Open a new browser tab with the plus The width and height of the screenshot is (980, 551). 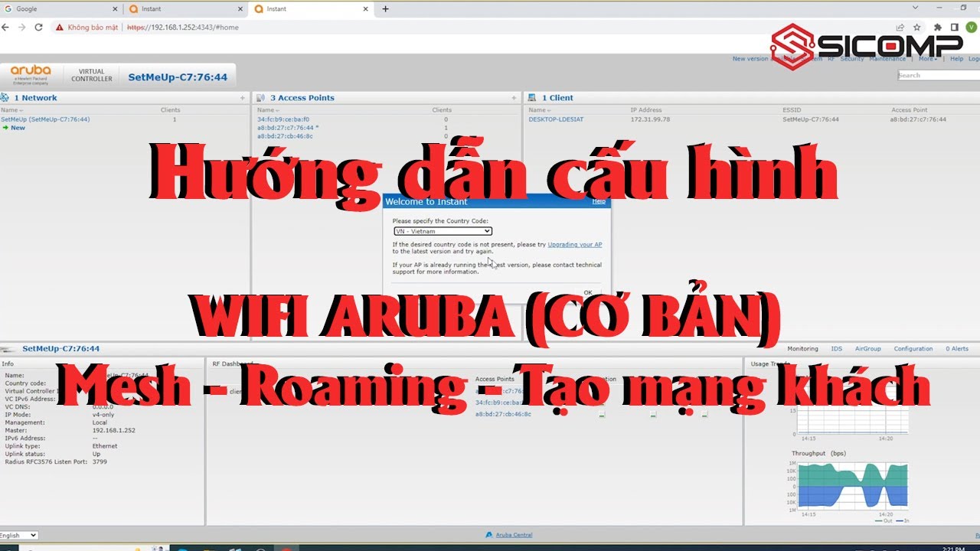(x=385, y=9)
